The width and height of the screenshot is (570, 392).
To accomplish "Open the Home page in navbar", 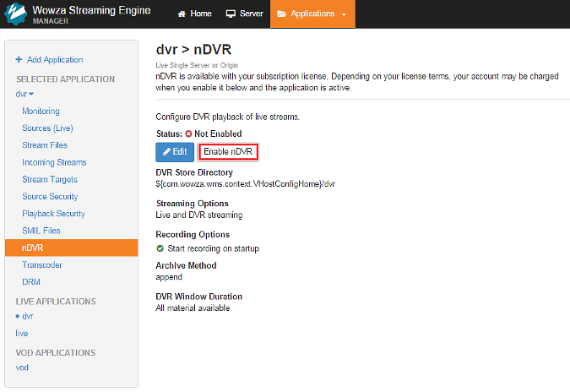I will pos(194,14).
